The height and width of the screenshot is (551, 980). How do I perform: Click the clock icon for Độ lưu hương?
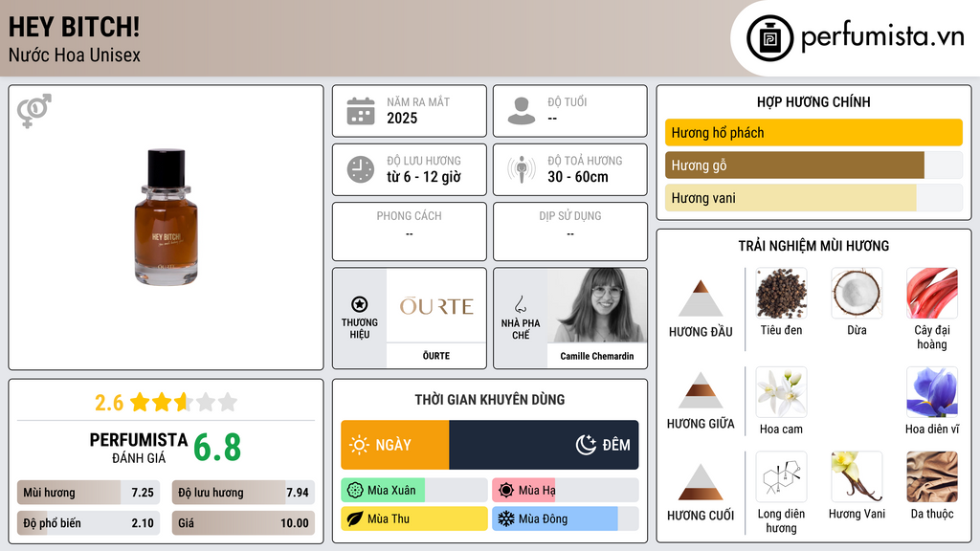click(361, 169)
